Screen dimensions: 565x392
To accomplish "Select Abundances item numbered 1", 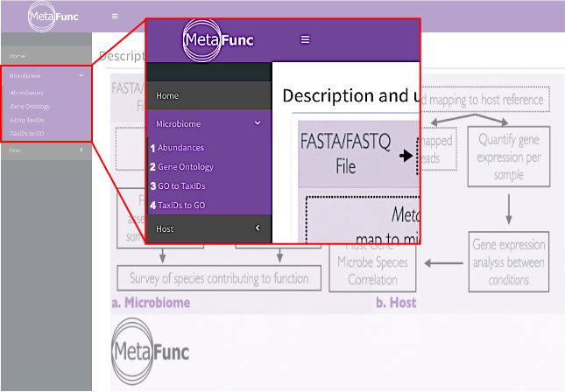I will coord(177,148).
